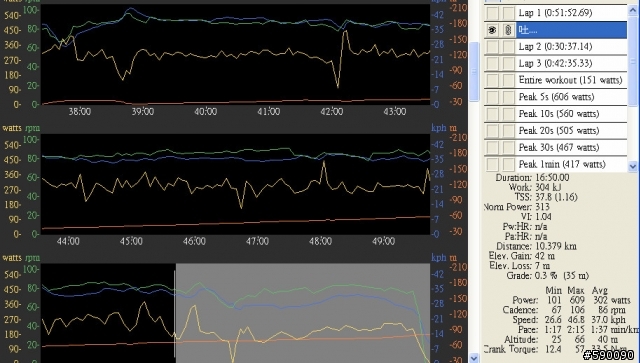The height and width of the screenshot is (363, 640).
Task: Toggle the visibility box for Lap 3
Action: [492, 63]
